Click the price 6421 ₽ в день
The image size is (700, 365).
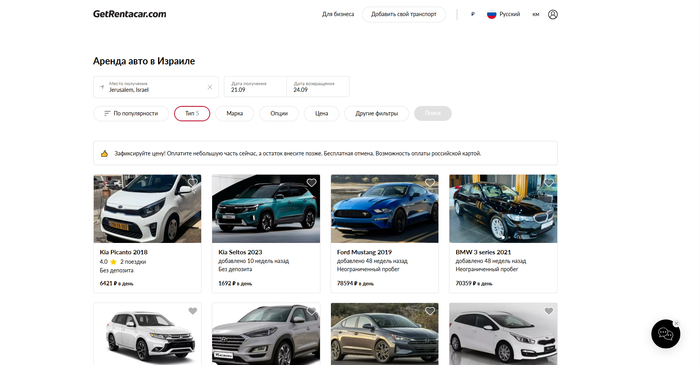click(x=117, y=283)
